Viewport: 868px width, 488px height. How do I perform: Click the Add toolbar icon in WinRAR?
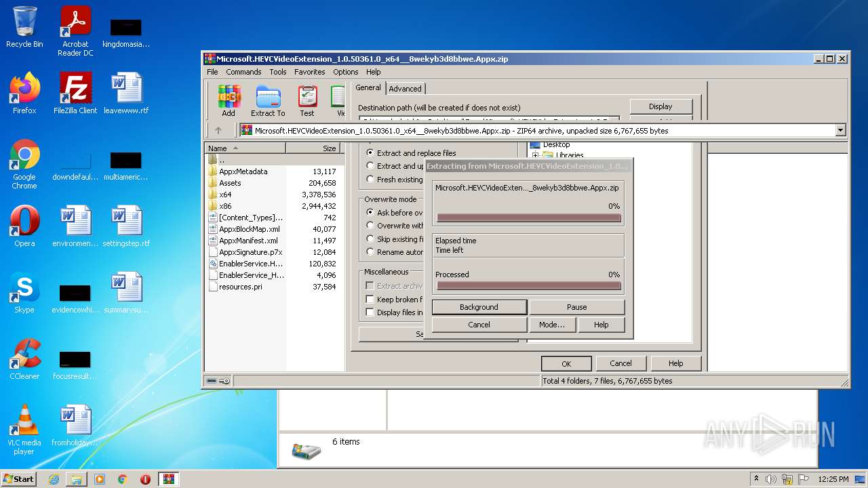(229, 100)
